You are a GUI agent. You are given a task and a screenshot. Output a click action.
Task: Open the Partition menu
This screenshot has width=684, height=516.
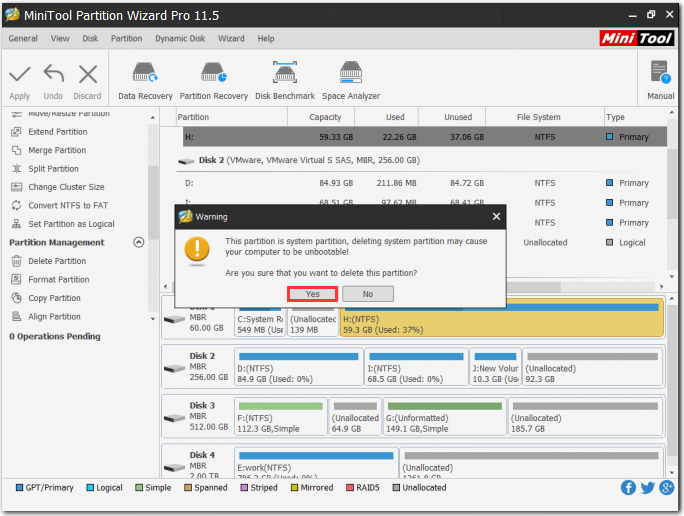pos(127,38)
